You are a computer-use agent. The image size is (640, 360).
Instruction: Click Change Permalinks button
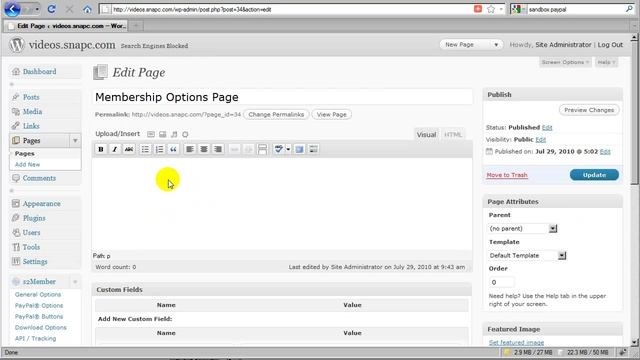276,115
